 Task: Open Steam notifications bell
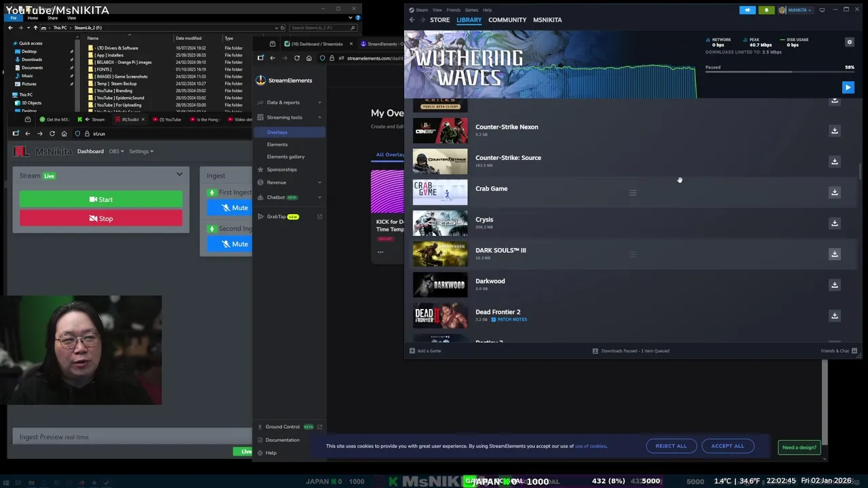(x=766, y=10)
